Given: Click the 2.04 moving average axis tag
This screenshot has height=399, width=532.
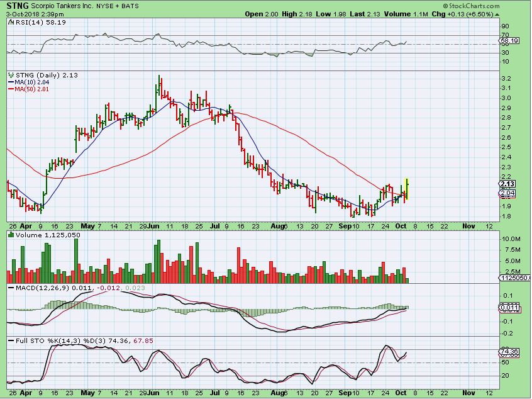Looking at the screenshot, I should point(508,193).
